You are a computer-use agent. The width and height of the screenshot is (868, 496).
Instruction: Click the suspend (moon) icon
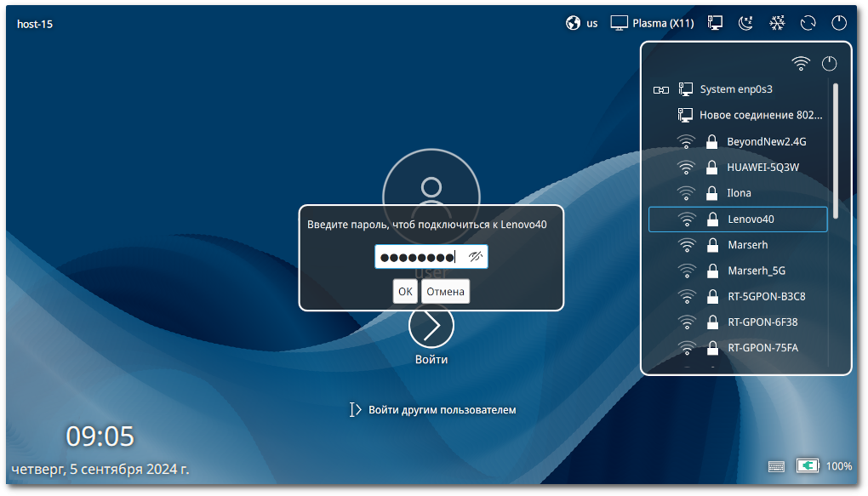pyautogui.click(x=745, y=24)
